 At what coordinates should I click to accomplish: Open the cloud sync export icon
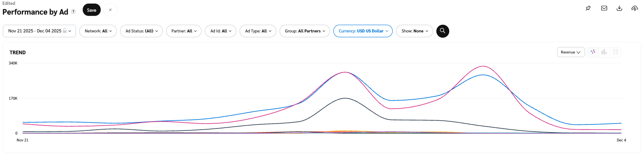coord(635,8)
